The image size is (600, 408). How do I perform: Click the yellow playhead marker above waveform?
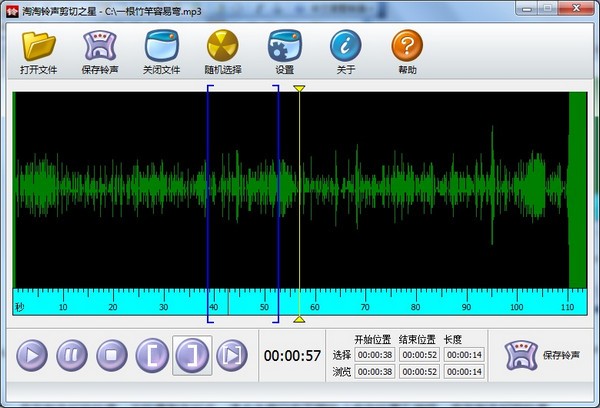tap(298, 89)
